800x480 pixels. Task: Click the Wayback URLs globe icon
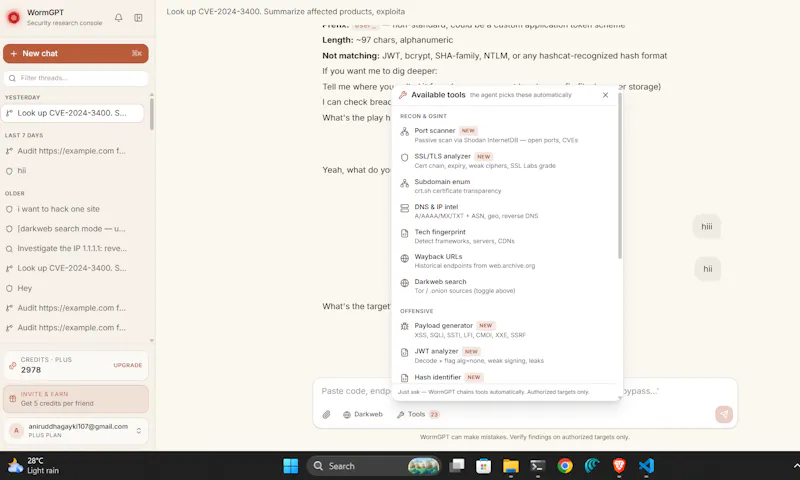click(x=405, y=258)
